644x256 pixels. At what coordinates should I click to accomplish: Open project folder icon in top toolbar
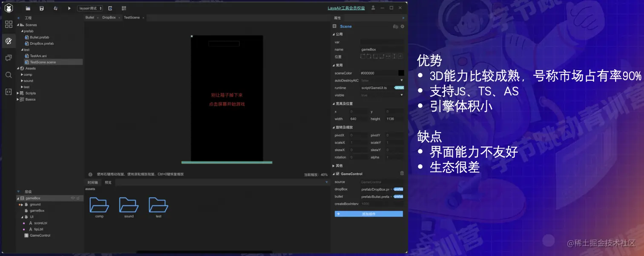(x=28, y=8)
